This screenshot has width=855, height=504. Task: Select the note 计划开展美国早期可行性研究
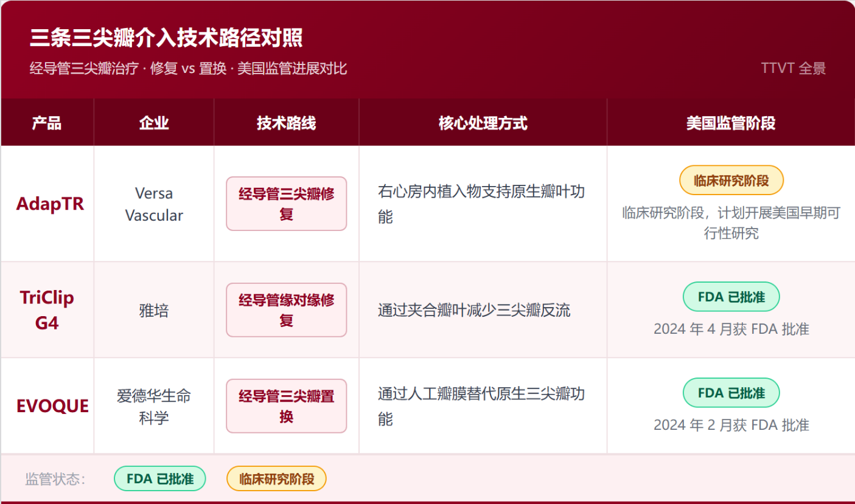(731, 223)
